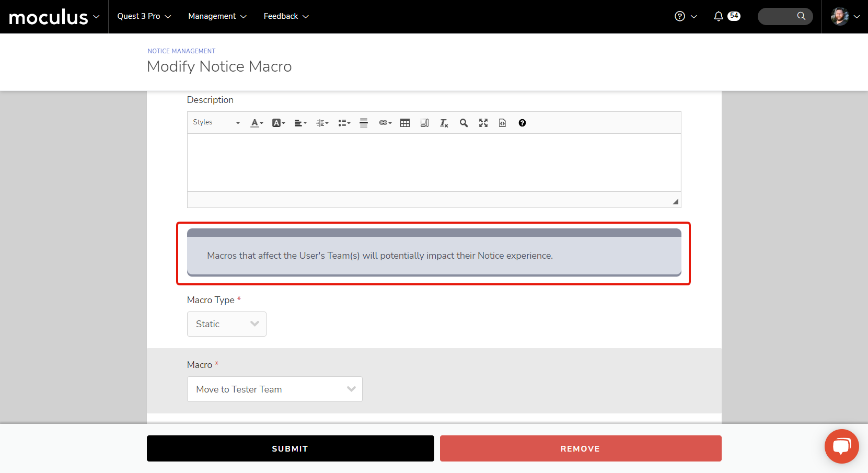Viewport: 868px width, 473px height.
Task: Click the find magnifier icon in editor
Action: pyautogui.click(x=464, y=123)
